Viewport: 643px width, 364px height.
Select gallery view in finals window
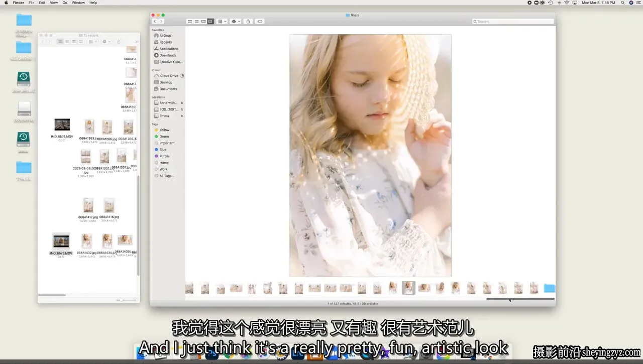(210, 22)
